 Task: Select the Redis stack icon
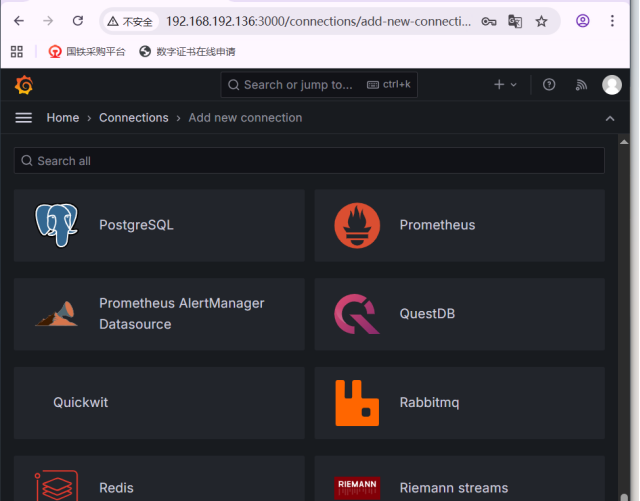56,486
